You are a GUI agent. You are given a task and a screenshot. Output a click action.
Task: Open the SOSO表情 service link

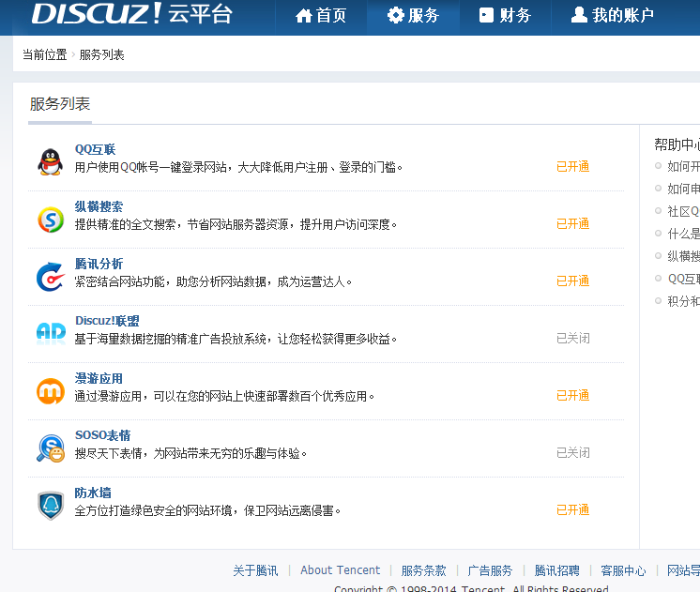[x=102, y=435]
